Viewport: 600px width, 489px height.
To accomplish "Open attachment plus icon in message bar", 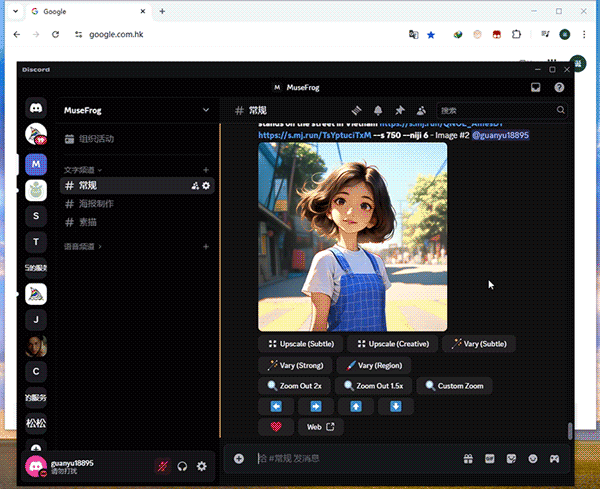I will click(239, 458).
